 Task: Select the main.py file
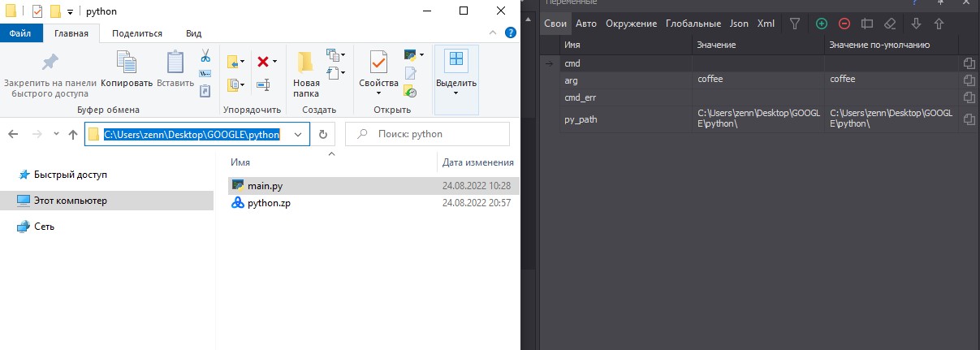click(x=373, y=186)
